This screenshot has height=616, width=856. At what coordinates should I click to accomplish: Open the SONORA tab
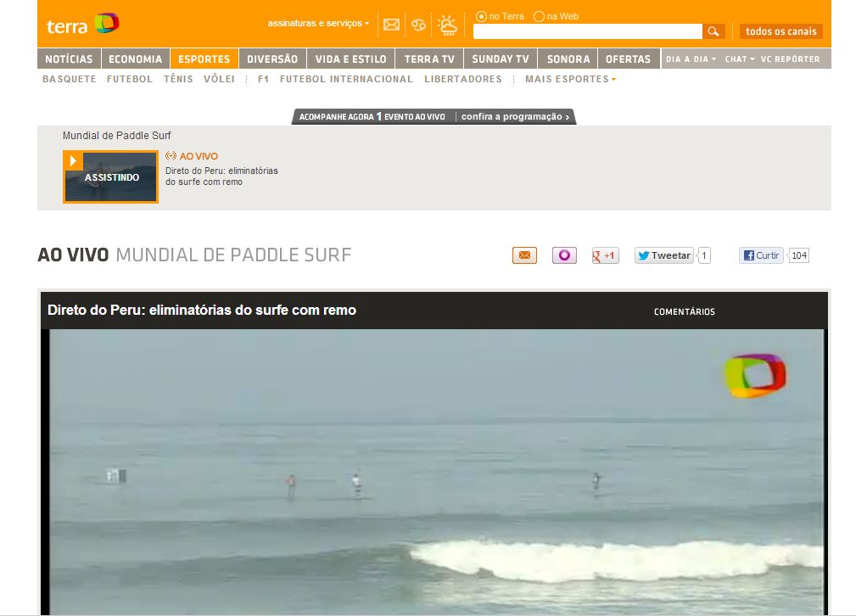(568, 59)
